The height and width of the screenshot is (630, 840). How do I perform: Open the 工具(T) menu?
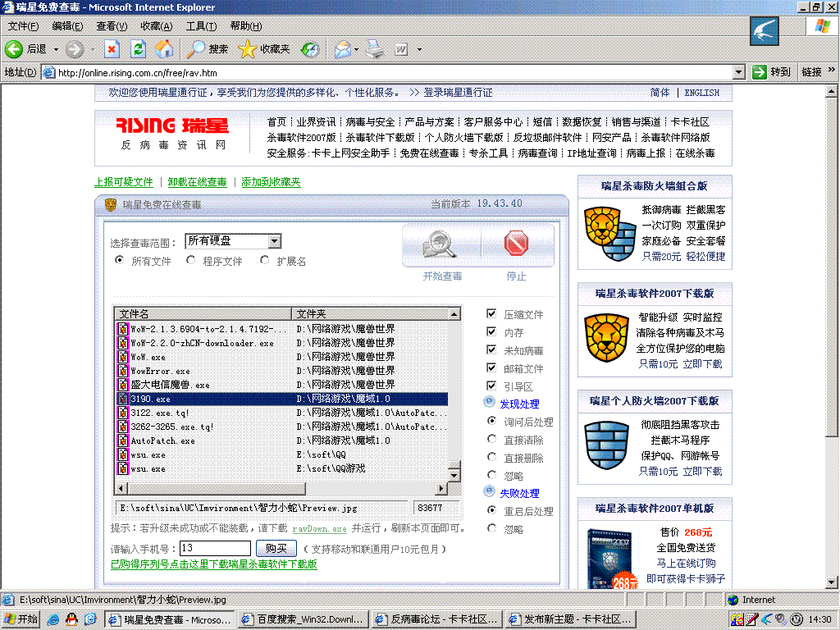pyautogui.click(x=202, y=25)
